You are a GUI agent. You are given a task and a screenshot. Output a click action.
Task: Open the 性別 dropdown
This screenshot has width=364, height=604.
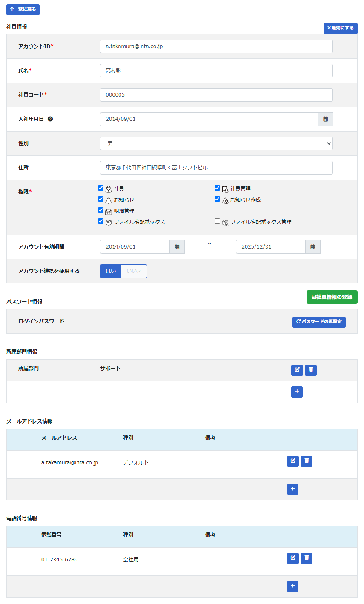(216, 143)
